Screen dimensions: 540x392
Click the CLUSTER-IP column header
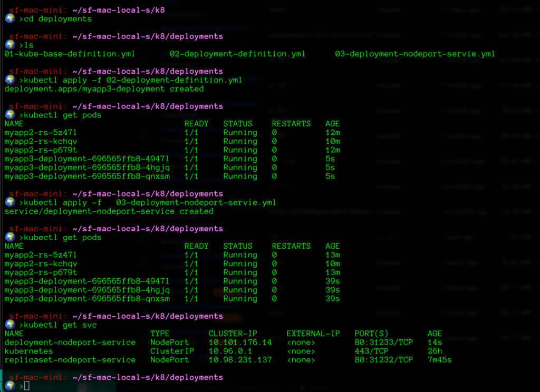tap(233, 334)
